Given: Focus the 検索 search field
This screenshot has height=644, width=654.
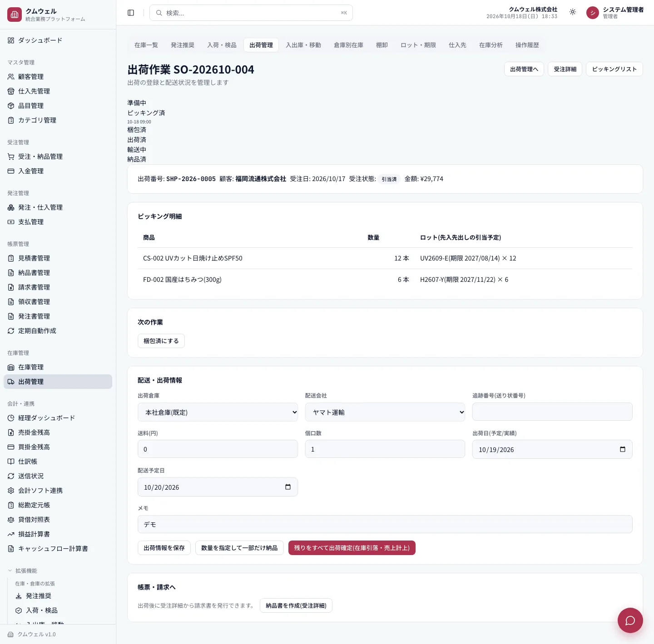Looking at the screenshot, I should point(251,13).
